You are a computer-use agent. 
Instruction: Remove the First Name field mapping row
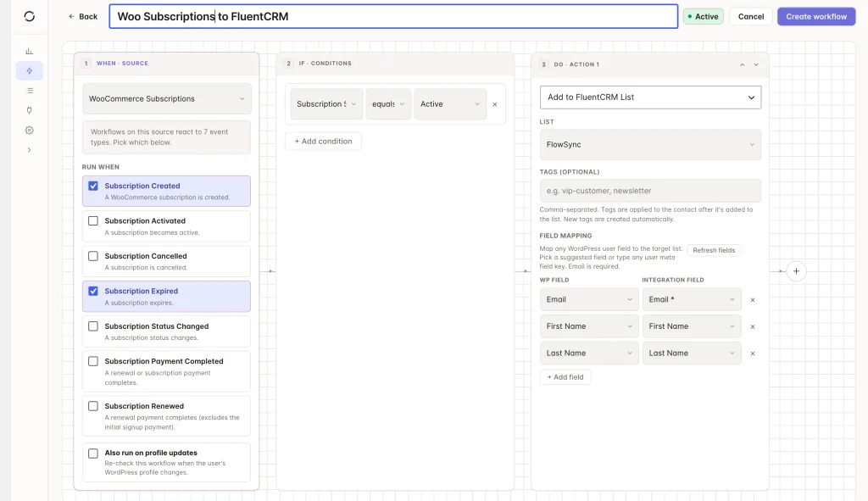point(753,326)
